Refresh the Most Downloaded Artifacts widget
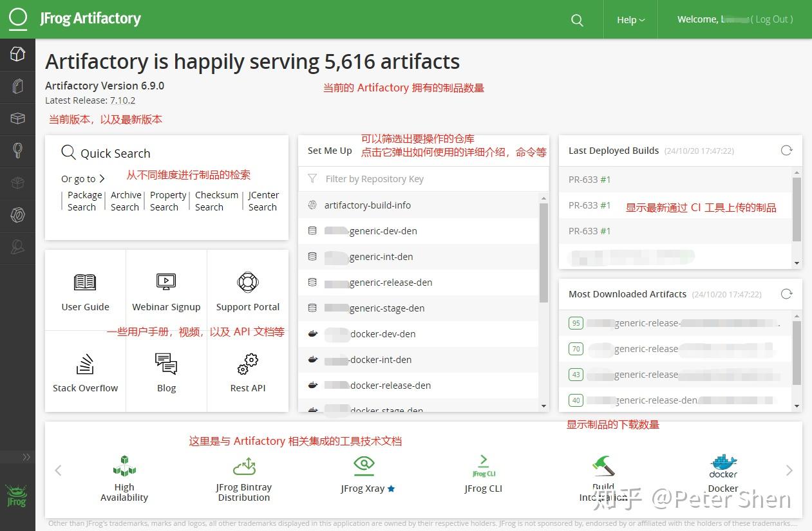 click(x=786, y=294)
